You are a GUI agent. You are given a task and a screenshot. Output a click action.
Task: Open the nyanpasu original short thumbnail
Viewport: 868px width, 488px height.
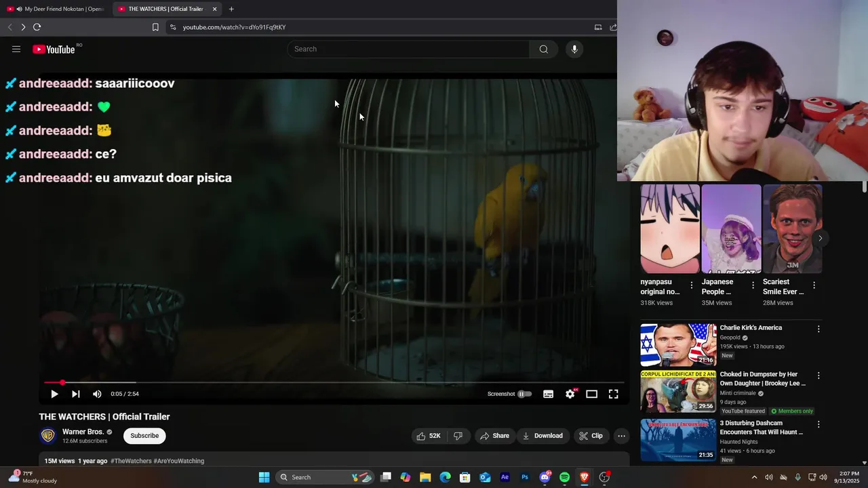tap(670, 229)
